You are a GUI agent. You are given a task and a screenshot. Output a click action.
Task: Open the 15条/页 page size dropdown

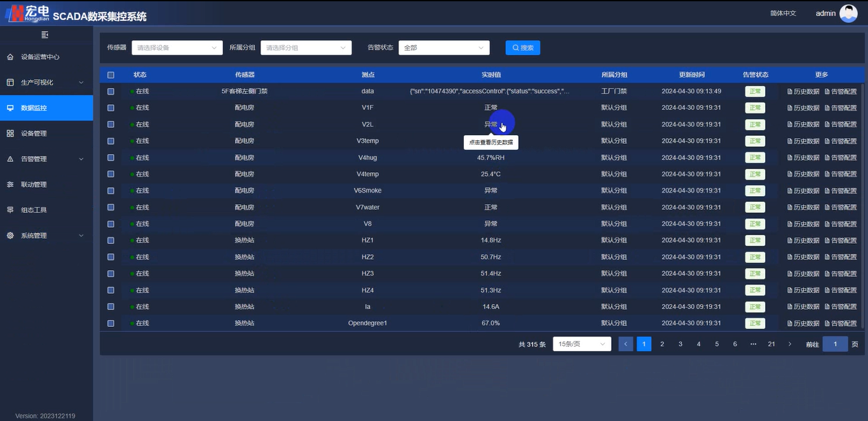[581, 344]
